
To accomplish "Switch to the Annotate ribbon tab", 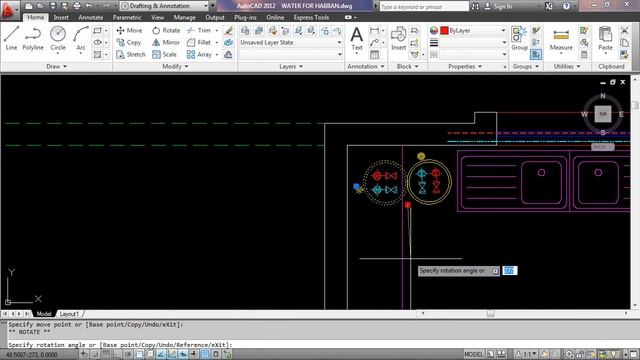I will point(91,18).
